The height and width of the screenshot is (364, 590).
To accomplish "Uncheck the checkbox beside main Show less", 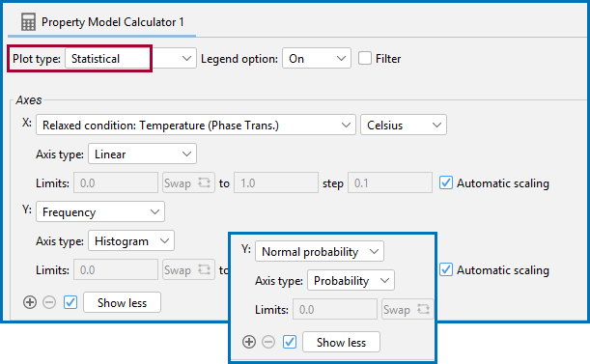I will coord(70,302).
